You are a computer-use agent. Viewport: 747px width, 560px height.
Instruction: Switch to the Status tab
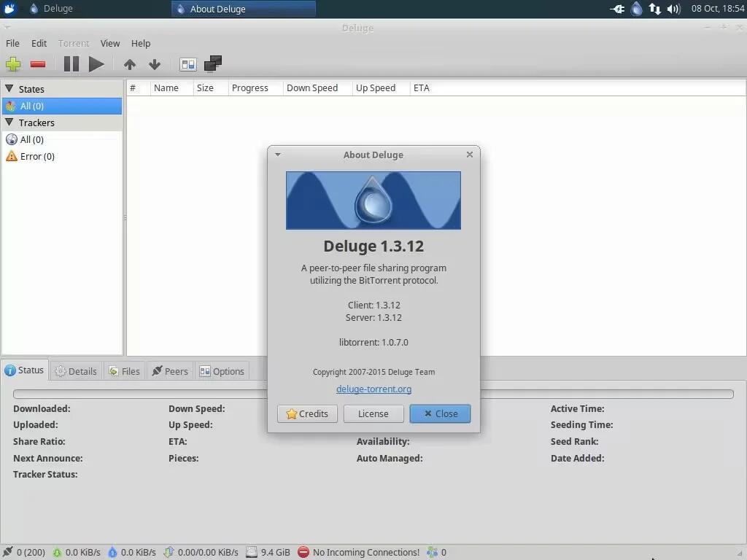pyautogui.click(x=25, y=370)
